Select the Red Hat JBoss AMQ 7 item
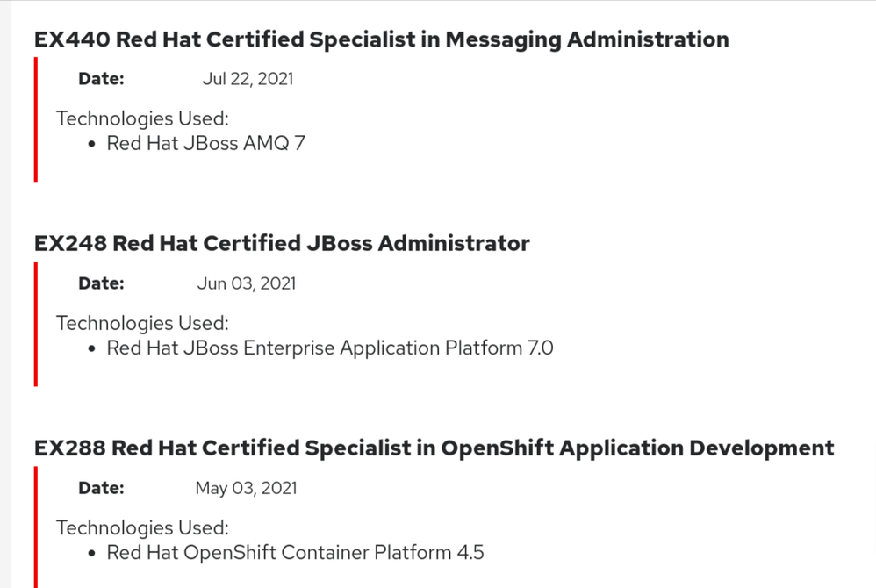The width and height of the screenshot is (876, 588). (x=205, y=143)
